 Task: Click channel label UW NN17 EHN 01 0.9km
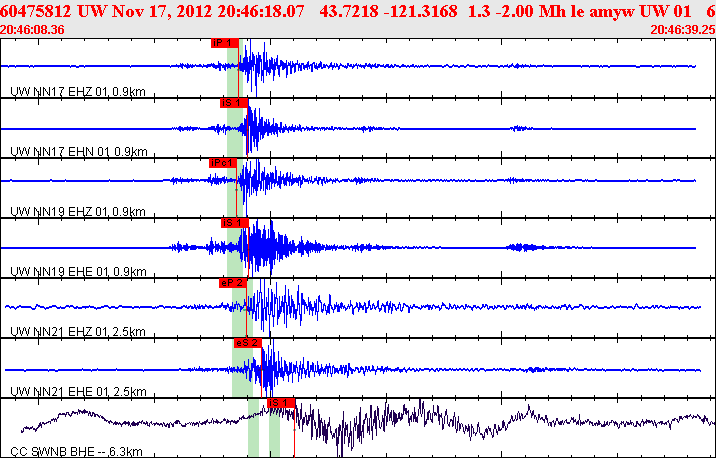tap(79, 152)
